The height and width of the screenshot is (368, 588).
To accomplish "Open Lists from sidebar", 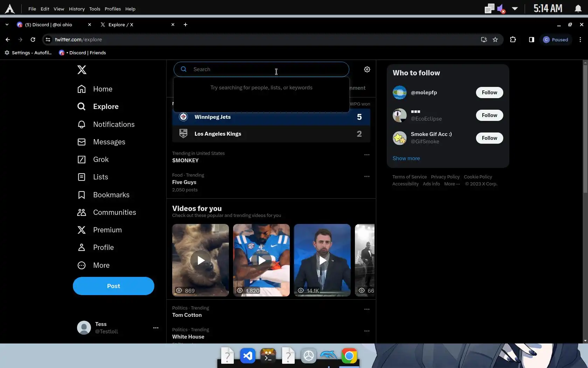I will [x=92, y=177].
